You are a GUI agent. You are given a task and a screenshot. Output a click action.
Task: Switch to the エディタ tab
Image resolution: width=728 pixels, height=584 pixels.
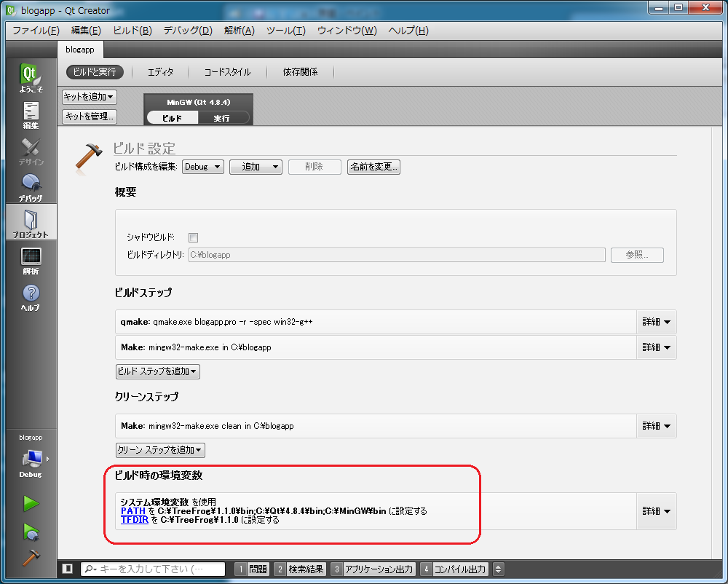(161, 72)
